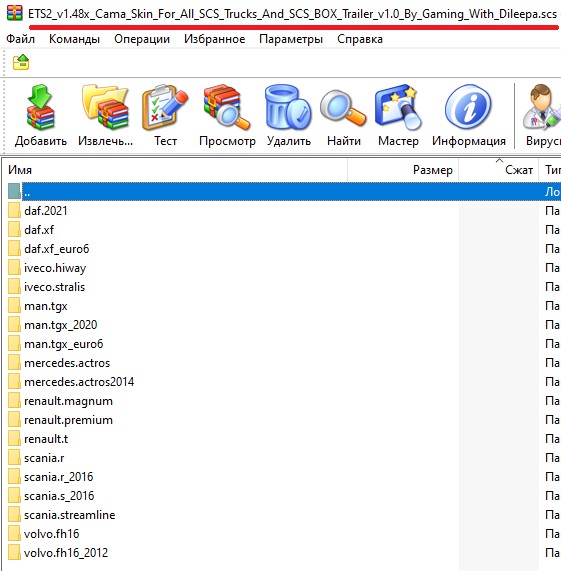This screenshot has width=561, height=571.
Task: Sort by the Размер column header
Action: 403,170
